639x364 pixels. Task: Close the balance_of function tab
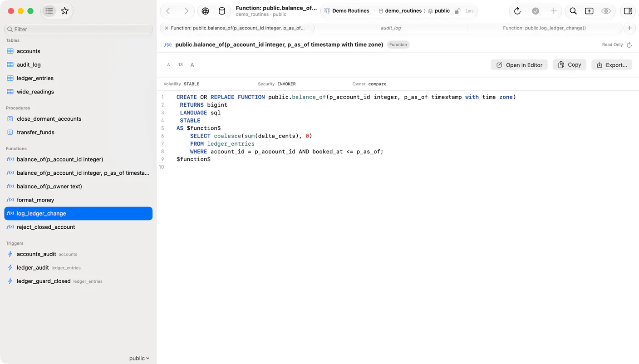point(167,28)
